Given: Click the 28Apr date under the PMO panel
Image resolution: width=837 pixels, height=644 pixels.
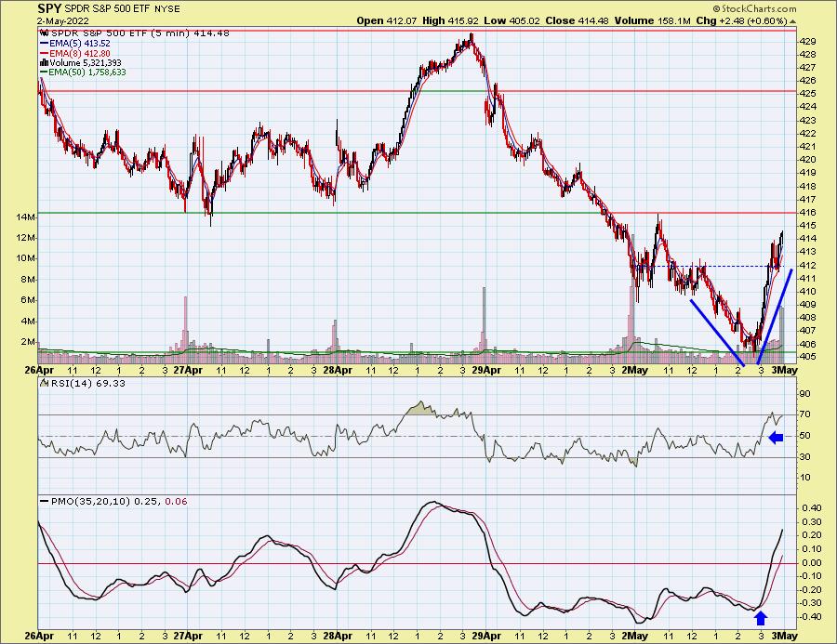Looking at the screenshot, I should click(338, 636).
